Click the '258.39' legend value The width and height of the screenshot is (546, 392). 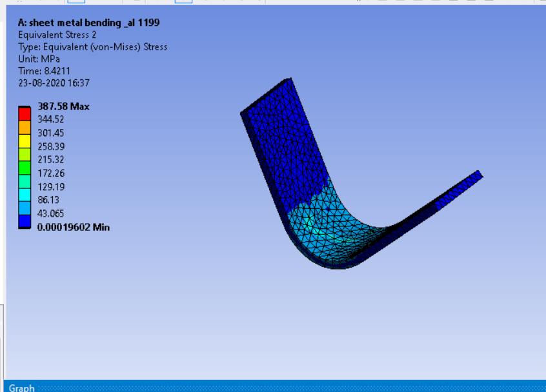[x=51, y=146]
